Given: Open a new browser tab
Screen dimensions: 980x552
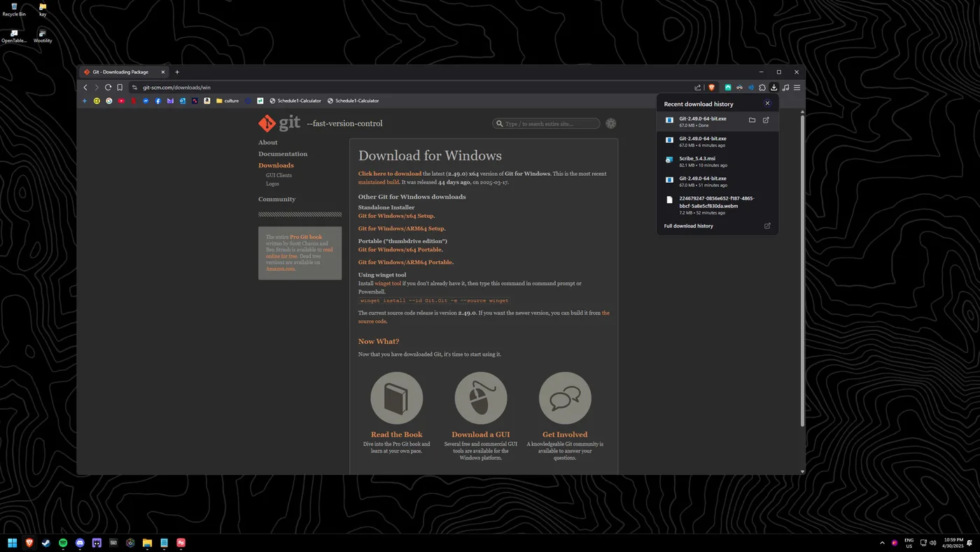Looking at the screenshot, I should 177,72.
